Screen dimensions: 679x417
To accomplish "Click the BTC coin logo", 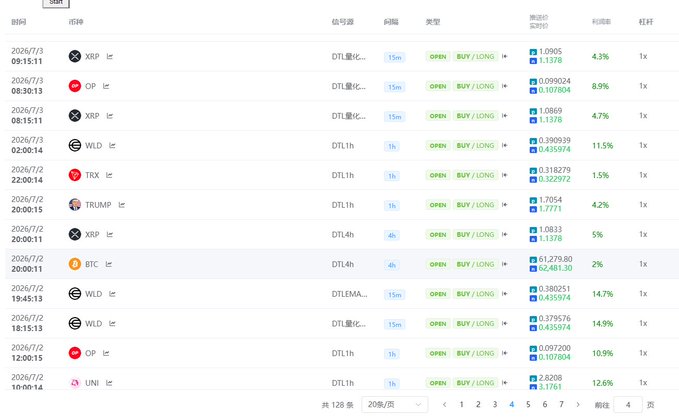I will [x=75, y=264].
